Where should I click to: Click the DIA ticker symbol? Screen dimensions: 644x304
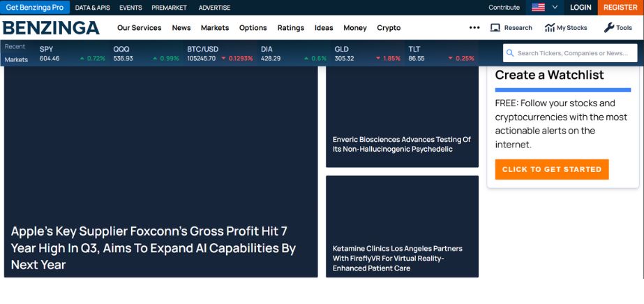[267, 49]
